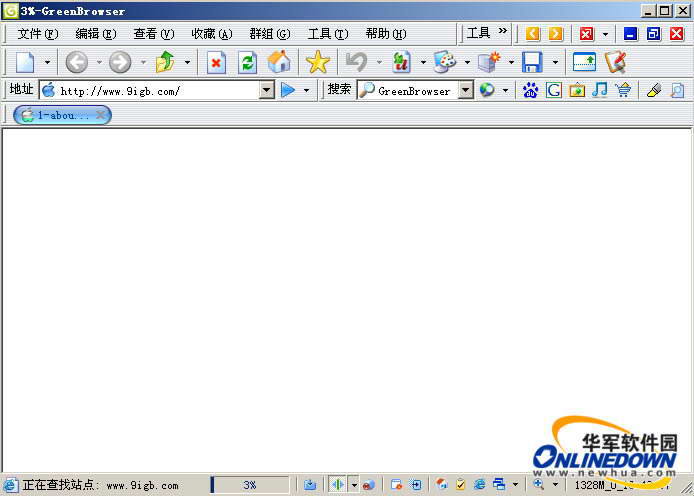Click the orange next tab arrow
The width and height of the screenshot is (694, 496).
tap(555, 34)
